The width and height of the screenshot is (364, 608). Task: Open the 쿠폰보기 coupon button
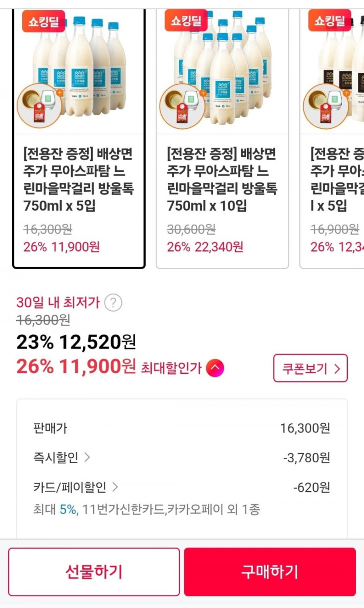pos(310,368)
